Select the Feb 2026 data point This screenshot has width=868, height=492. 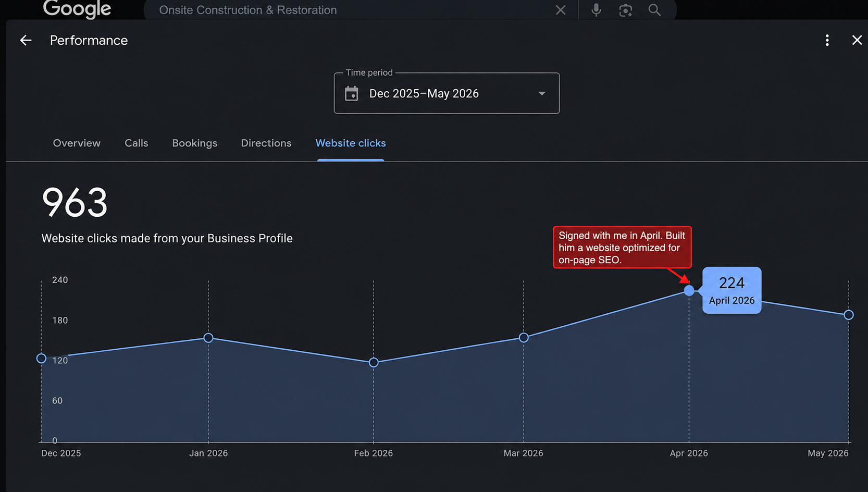pyautogui.click(x=374, y=362)
